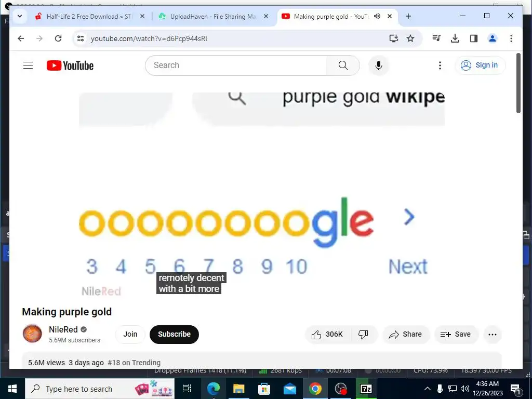Expand the tab search dropdown arrow
The width and height of the screenshot is (532, 399).
click(20, 16)
